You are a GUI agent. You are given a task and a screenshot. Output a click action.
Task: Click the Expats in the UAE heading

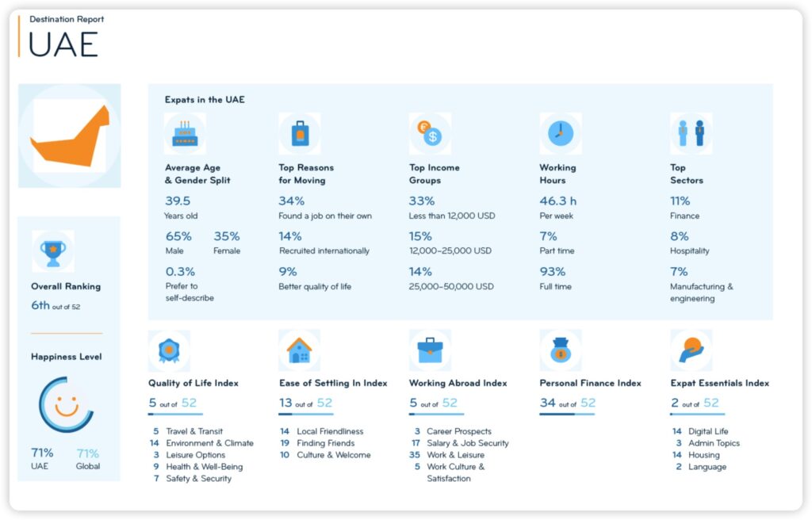coord(205,100)
